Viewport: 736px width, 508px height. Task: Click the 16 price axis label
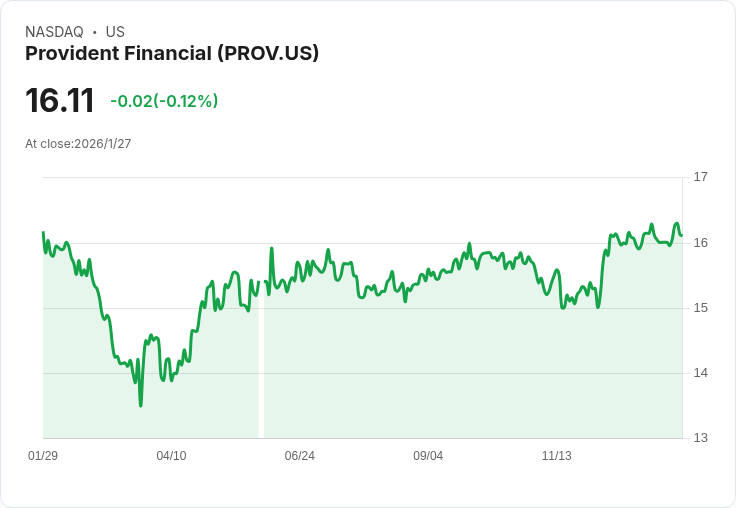pyautogui.click(x=700, y=243)
